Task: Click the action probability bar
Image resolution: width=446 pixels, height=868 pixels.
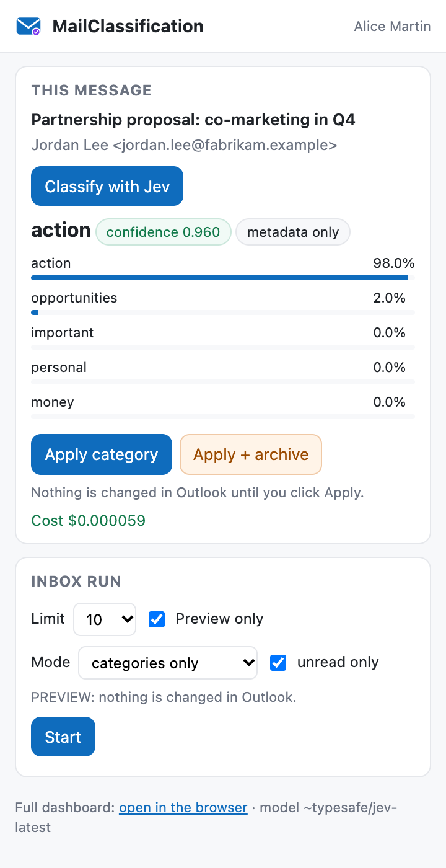Action: tap(223, 278)
